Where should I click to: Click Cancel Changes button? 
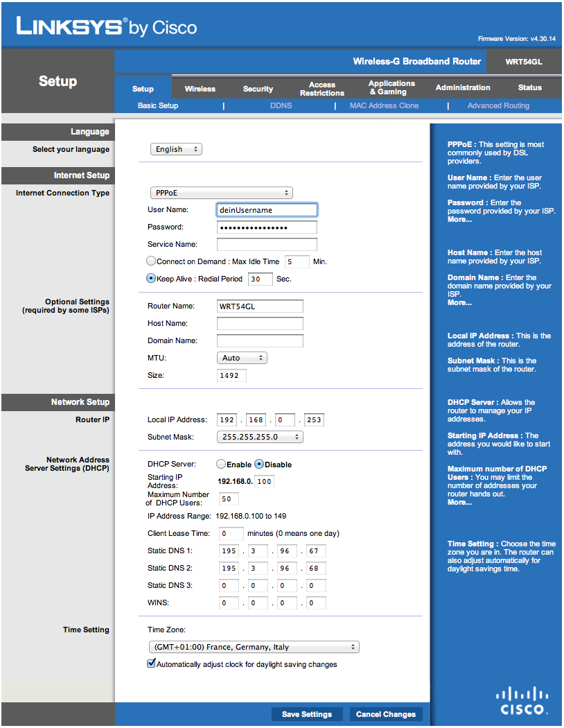point(385,714)
